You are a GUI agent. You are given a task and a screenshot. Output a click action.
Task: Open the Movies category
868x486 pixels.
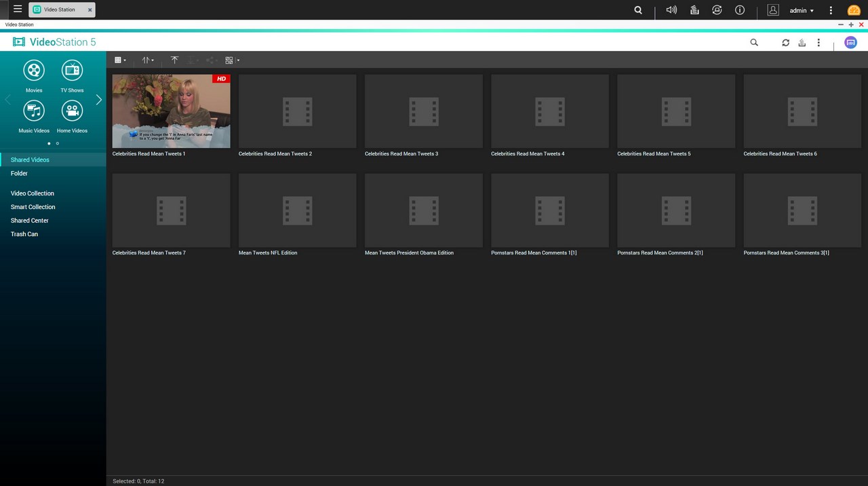[x=34, y=75]
